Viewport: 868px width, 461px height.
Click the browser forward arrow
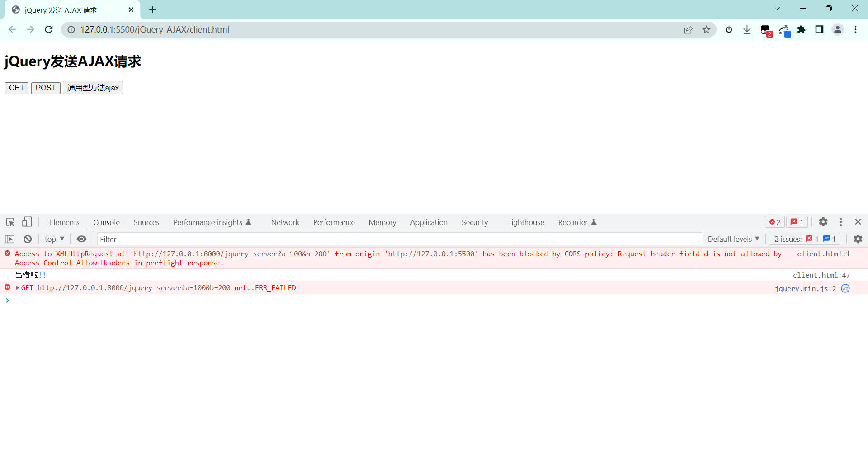[x=30, y=29]
